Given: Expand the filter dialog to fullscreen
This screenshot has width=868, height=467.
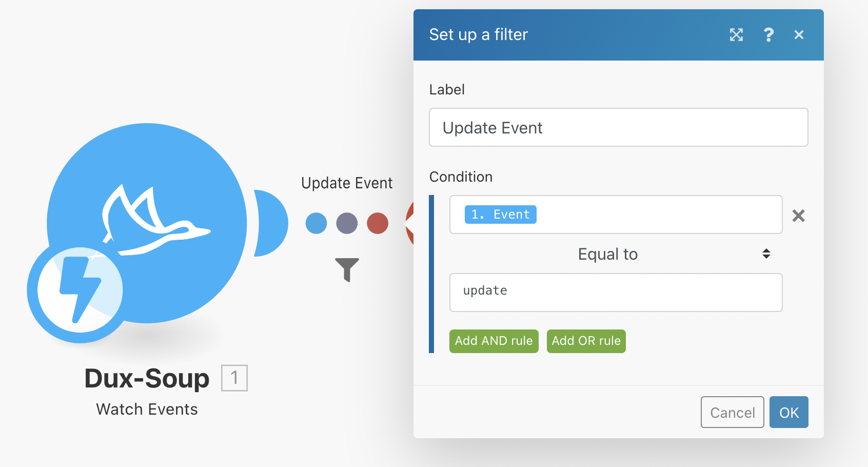Looking at the screenshot, I should coord(736,35).
